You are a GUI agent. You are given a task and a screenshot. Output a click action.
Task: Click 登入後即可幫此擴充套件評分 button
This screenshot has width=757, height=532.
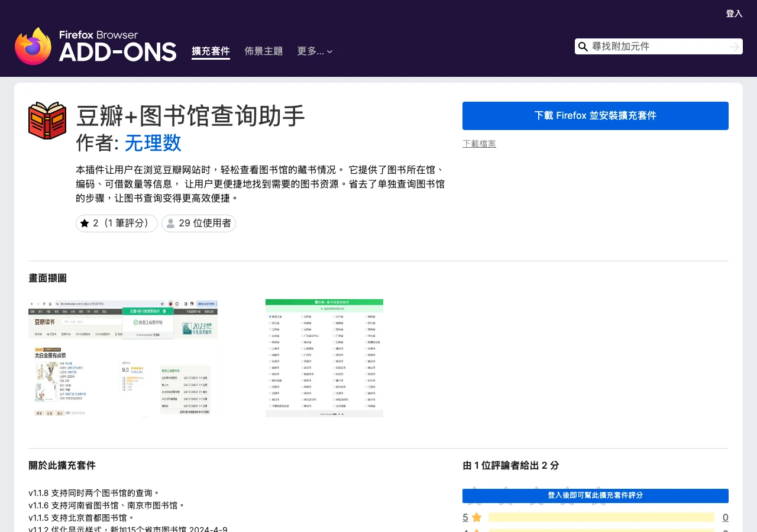[x=596, y=496]
